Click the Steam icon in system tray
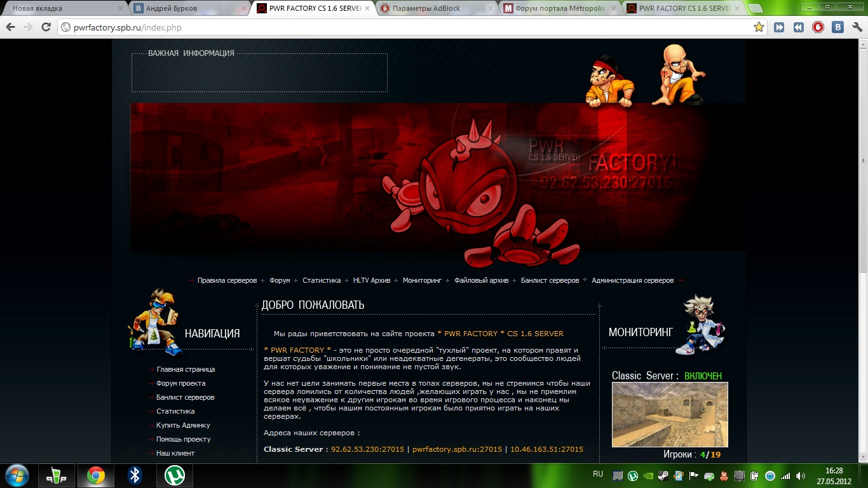The height and width of the screenshot is (488, 868). click(663, 475)
